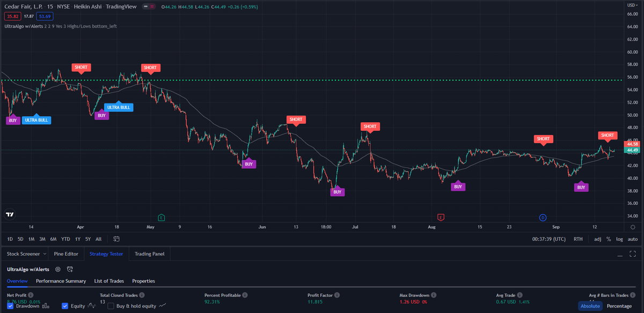Click the Buy & hold equity line icon
The height and width of the screenshot is (313, 644).
[163, 306]
